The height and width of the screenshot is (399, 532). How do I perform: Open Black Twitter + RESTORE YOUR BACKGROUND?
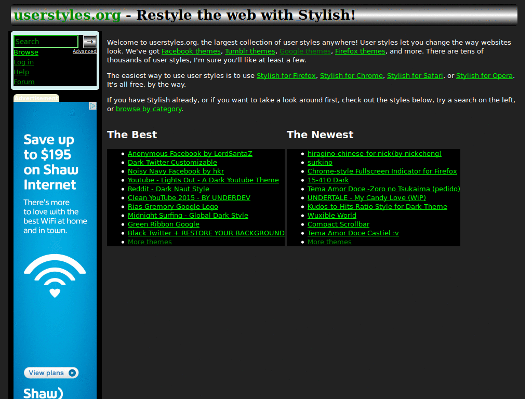pyautogui.click(x=206, y=233)
